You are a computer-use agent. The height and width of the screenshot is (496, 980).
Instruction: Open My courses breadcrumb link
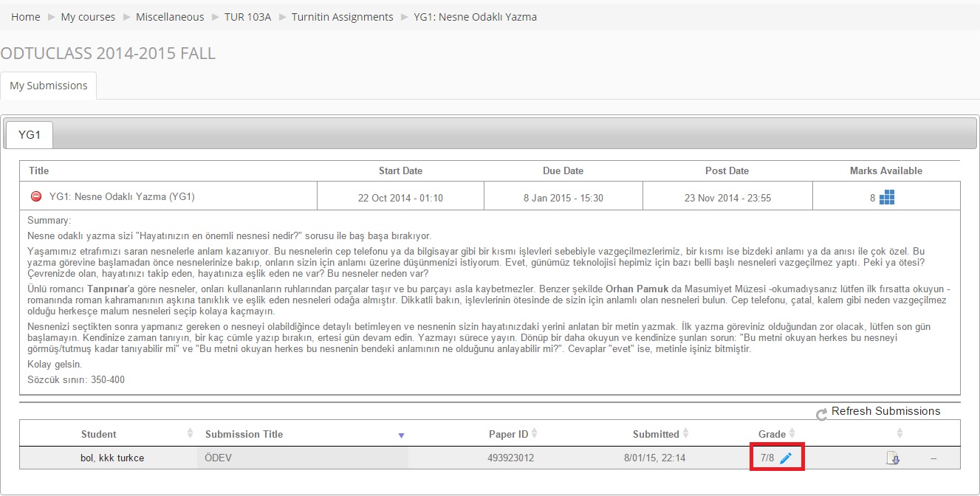88,17
